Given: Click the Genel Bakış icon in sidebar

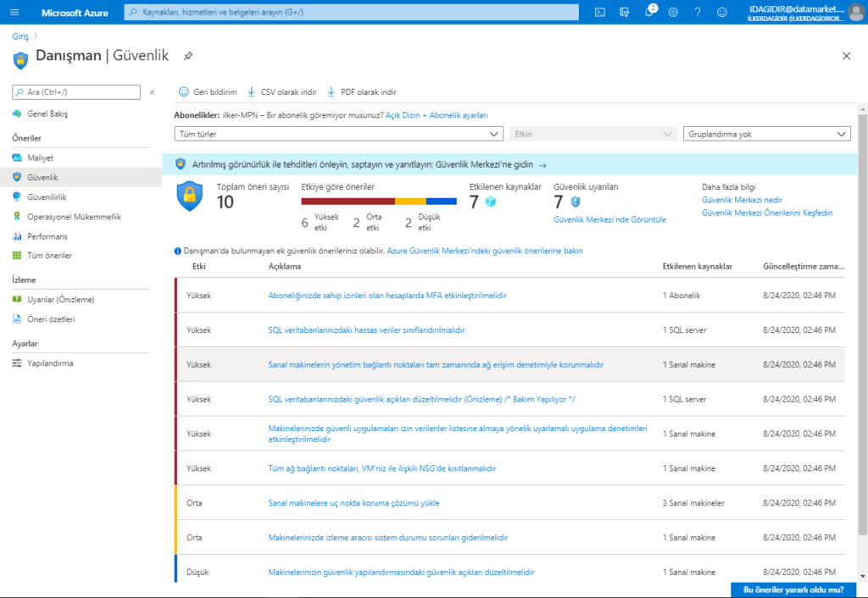Looking at the screenshot, I should click(x=17, y=114).
